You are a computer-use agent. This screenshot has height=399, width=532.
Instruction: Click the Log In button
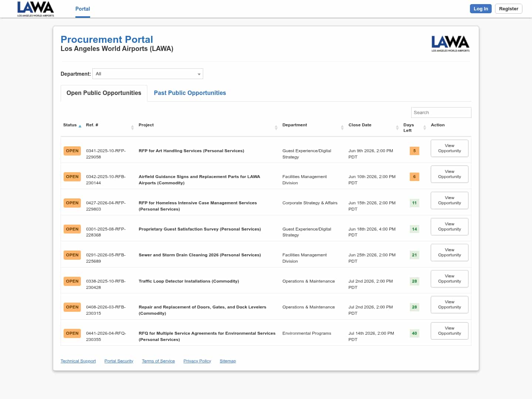(481, 9)
